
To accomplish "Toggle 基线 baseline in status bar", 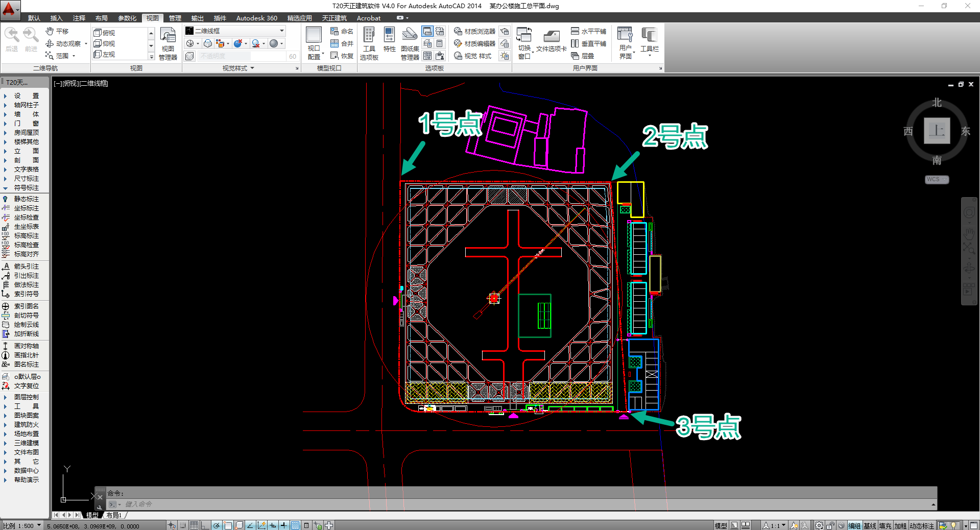I will [x=870, y=526].
